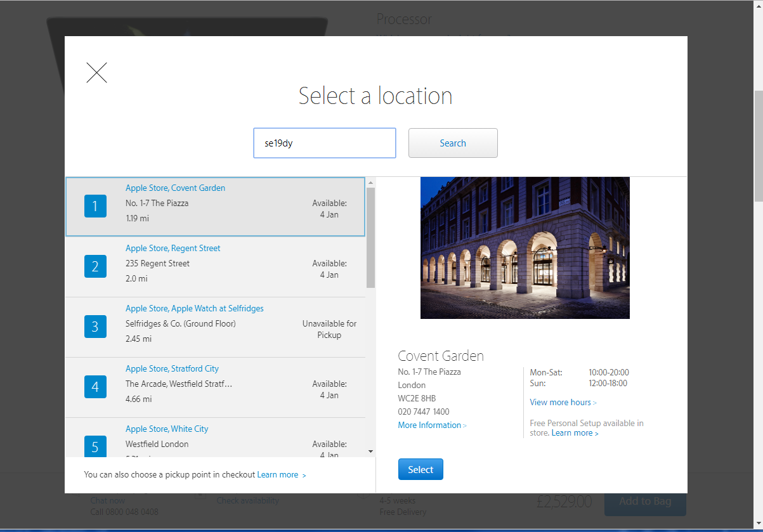Open Apple Store, White City link
This screenshot has width=763, height=532.
tap(167, 429)
